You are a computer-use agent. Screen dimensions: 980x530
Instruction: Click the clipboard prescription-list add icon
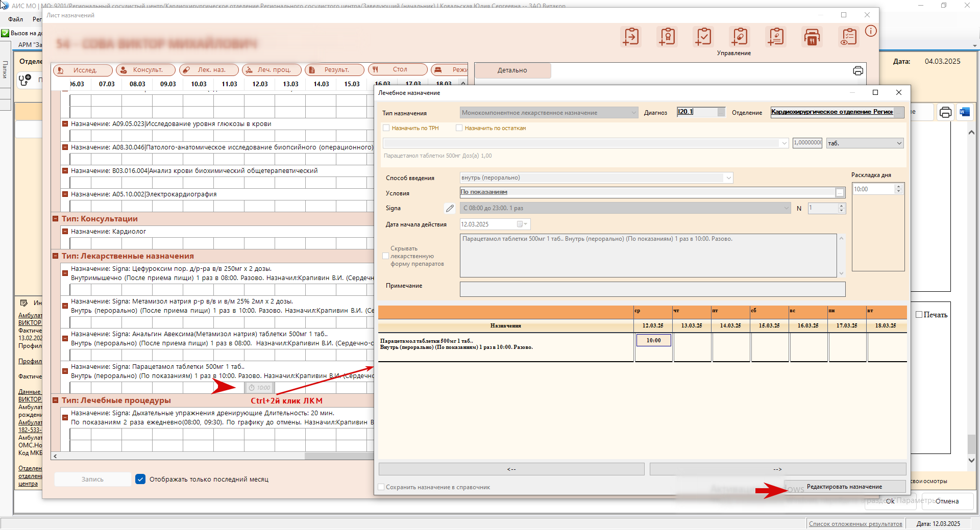[776, 37]
